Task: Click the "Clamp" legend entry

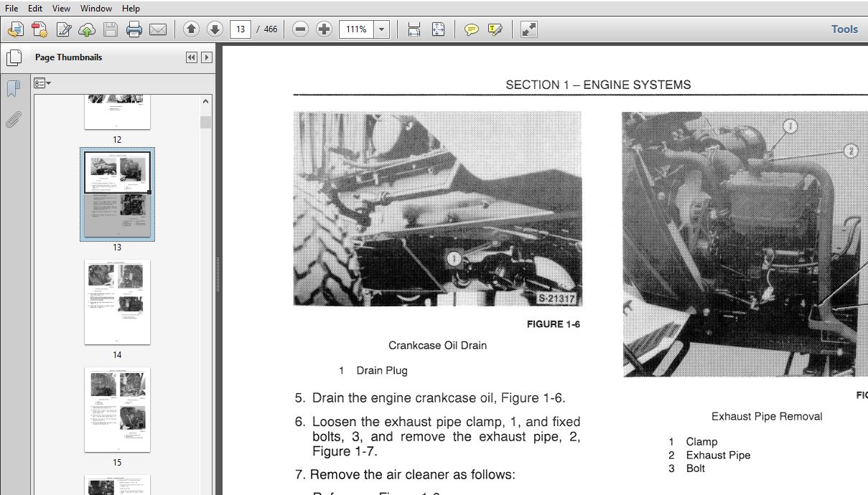Action: (x=701, y=442)
